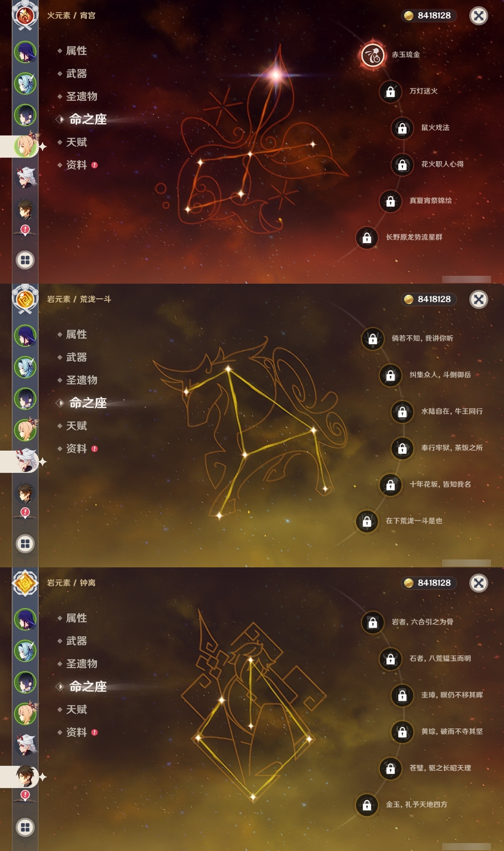Open 天赋 tab in 荒泷一斗 panel
The image size is (504, 851).
[x=76, y=426]
